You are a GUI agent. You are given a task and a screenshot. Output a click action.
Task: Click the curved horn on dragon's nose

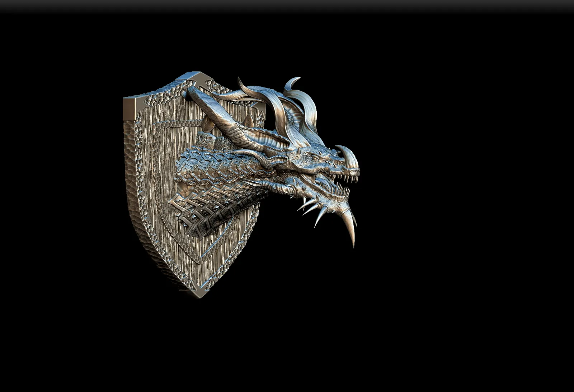click(x=349, y=155)
